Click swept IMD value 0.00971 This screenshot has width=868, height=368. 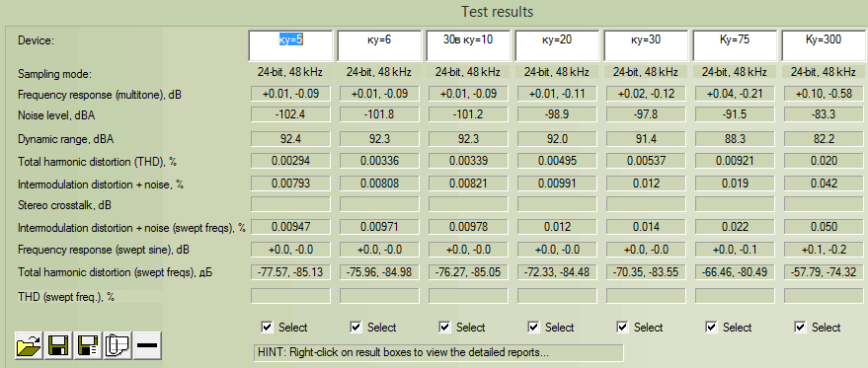[380, 226]
